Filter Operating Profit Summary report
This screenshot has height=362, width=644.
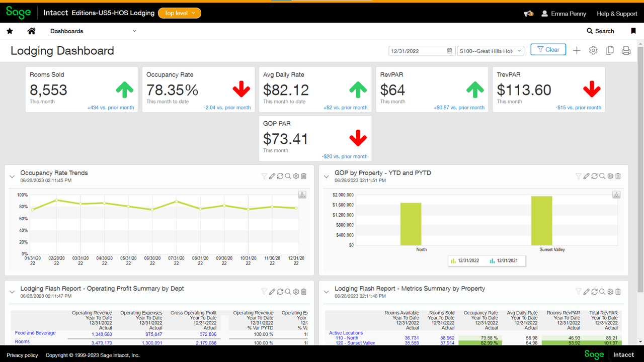click(x=264, y=292)
